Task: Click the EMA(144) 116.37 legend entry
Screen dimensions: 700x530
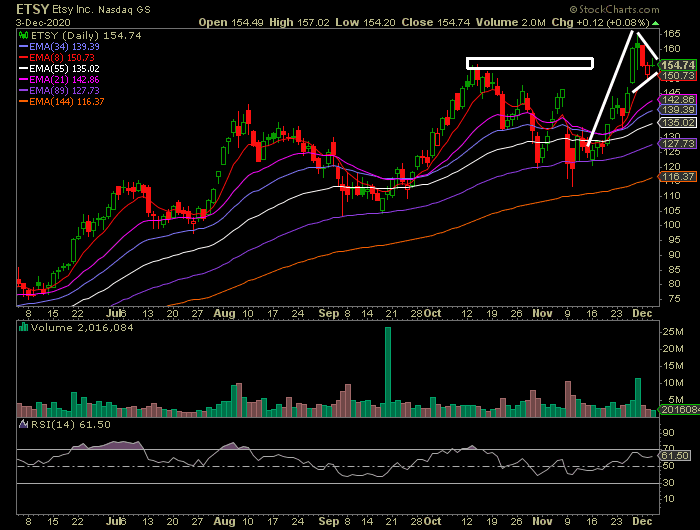Action: tap(62, 102)
